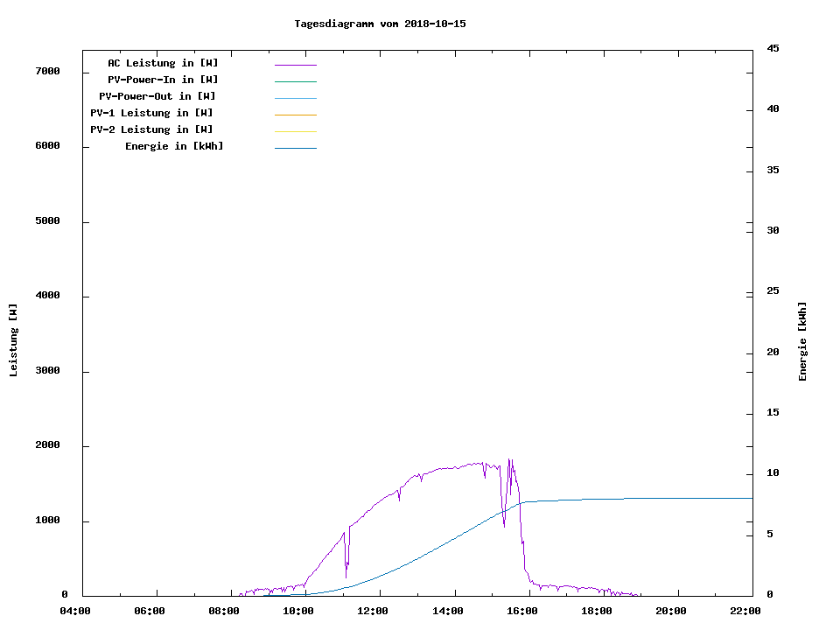Click the Energie [kWh] right axis title
The image size is (840, 630).
click(802, 341)
